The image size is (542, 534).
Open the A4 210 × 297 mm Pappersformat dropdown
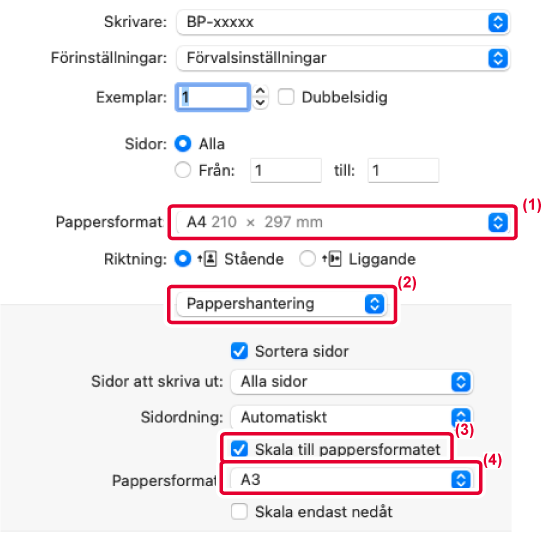tap(342, 222)
